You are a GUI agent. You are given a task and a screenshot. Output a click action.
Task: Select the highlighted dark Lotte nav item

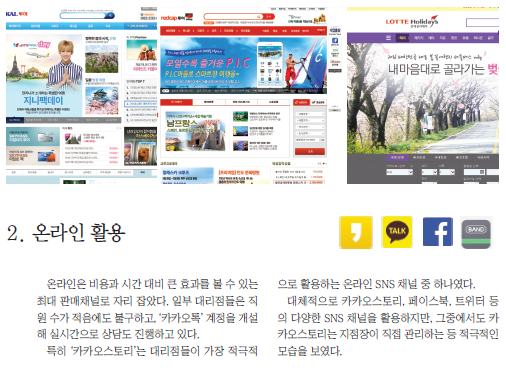(x=403, y=38)
